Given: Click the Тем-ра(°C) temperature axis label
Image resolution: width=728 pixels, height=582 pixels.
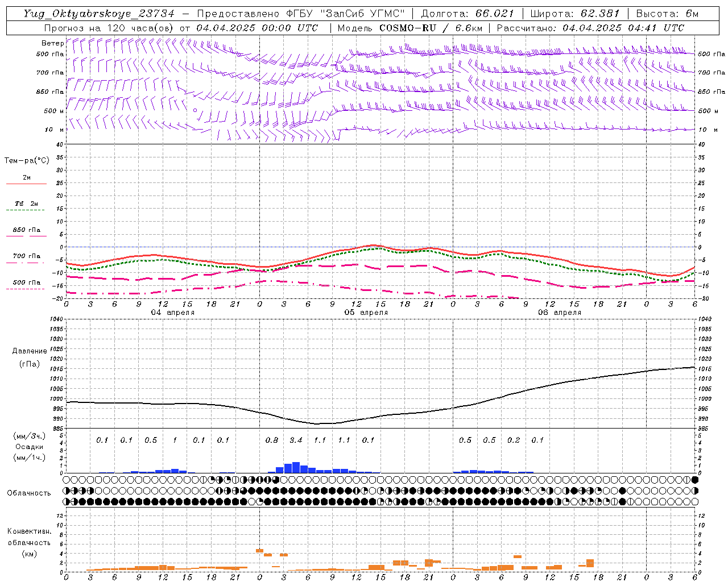Looking at the screenshot, I should tap(27, 161).
